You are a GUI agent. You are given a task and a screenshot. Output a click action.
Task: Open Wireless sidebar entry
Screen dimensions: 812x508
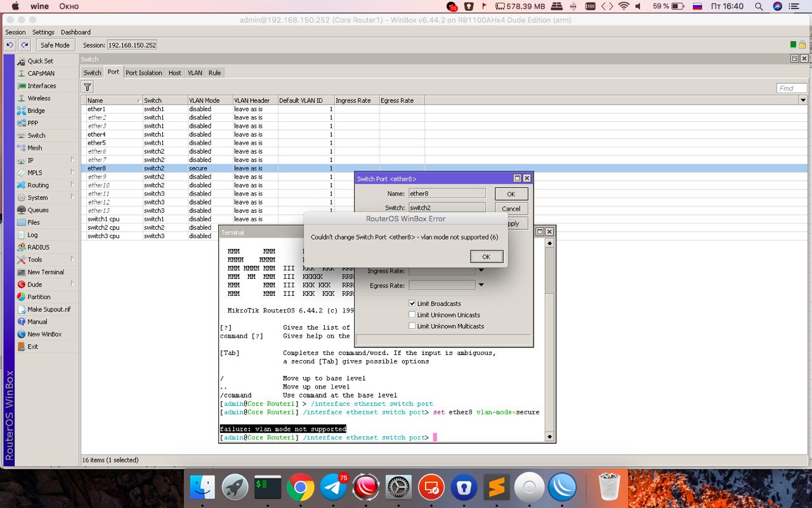(39, 98)
